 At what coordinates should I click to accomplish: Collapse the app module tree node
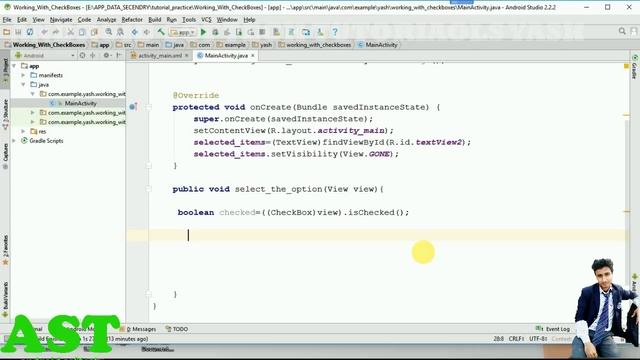[x=14, y=66]
